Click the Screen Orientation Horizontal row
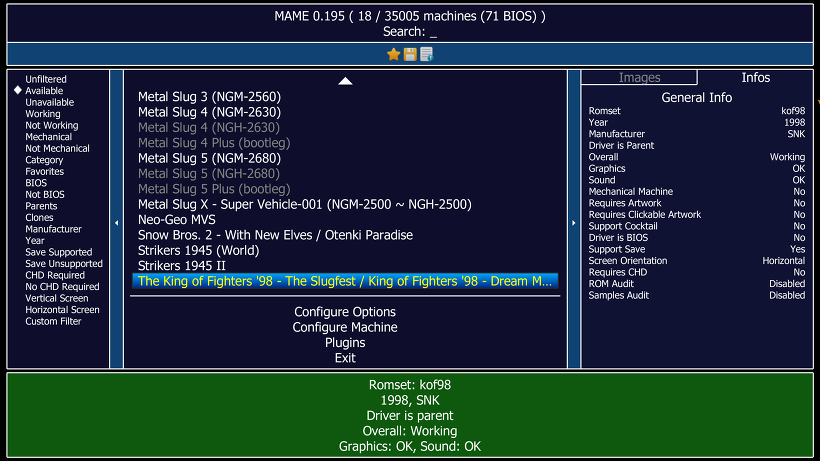This screenshot has height=461, width=820. click(697, 260)
